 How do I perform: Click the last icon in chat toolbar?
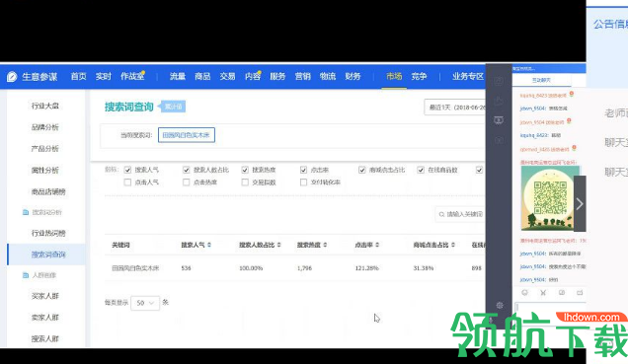(x=580, y=293)
